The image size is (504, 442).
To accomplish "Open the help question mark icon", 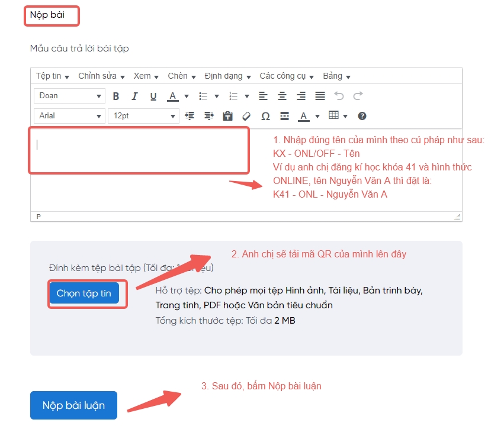I will pyautogui.click(x=362, y=116).
